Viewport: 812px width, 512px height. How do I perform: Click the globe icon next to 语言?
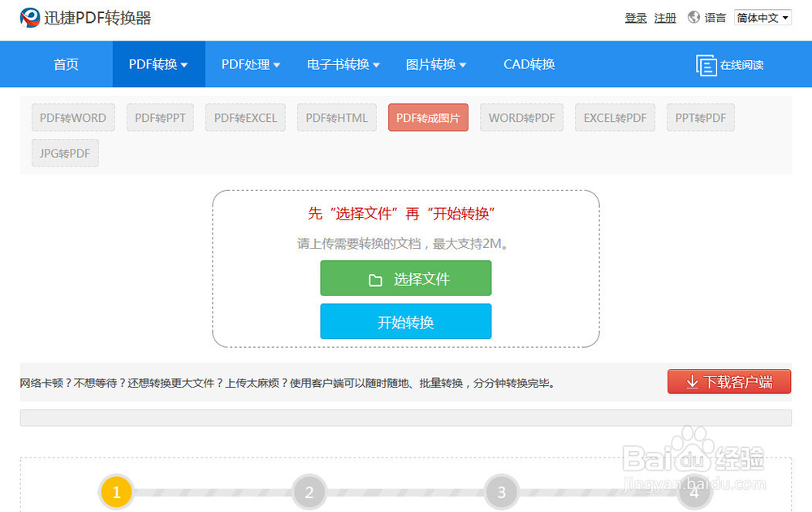(695, 15)
